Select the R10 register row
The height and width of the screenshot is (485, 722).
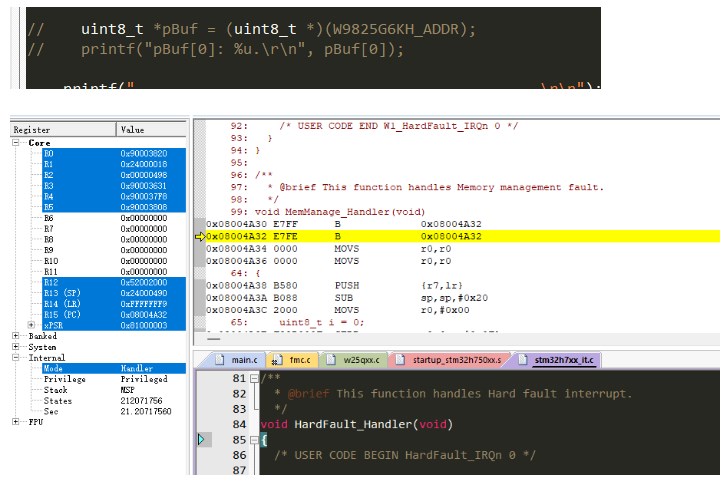pyautogui.click(x=114, y=261)
